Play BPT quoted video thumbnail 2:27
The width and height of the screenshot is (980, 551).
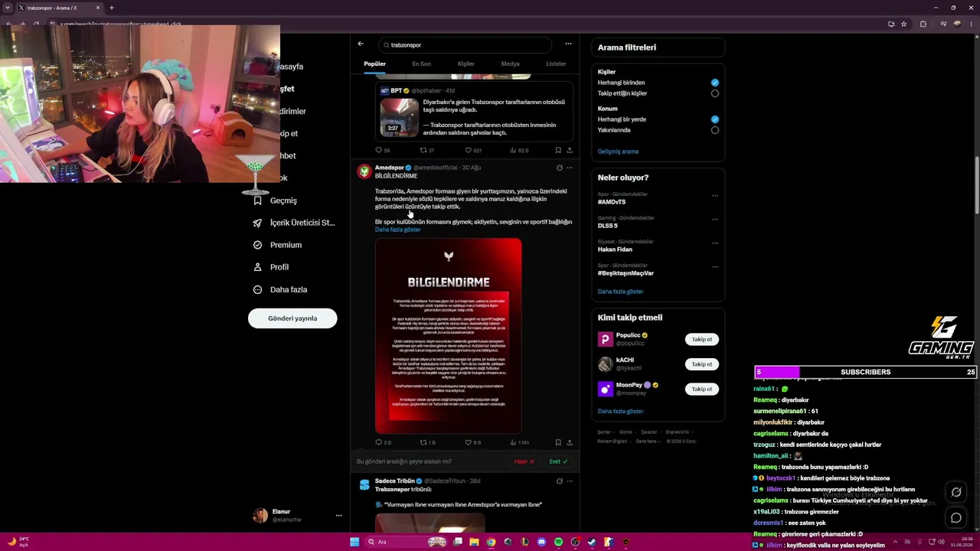click(400, 117)
